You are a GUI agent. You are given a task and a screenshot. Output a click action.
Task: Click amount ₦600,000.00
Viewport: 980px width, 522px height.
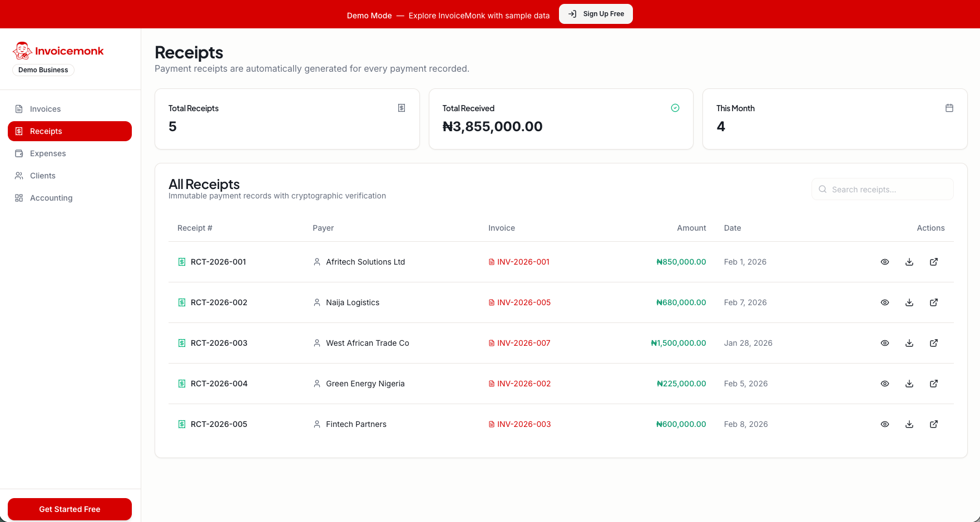tap(681, 424)
